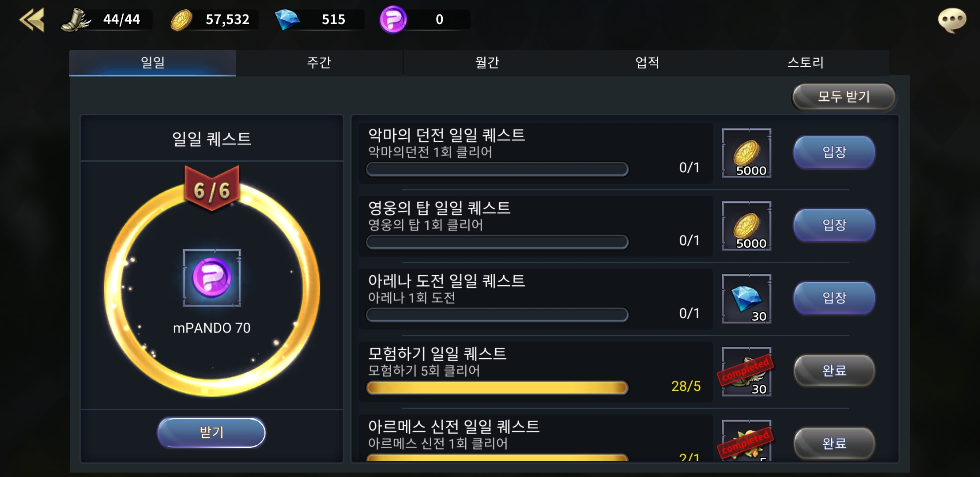This screenshot has height=477, width=980.
Task: Tap the double-arrow back icon
Action: [32, 20]
